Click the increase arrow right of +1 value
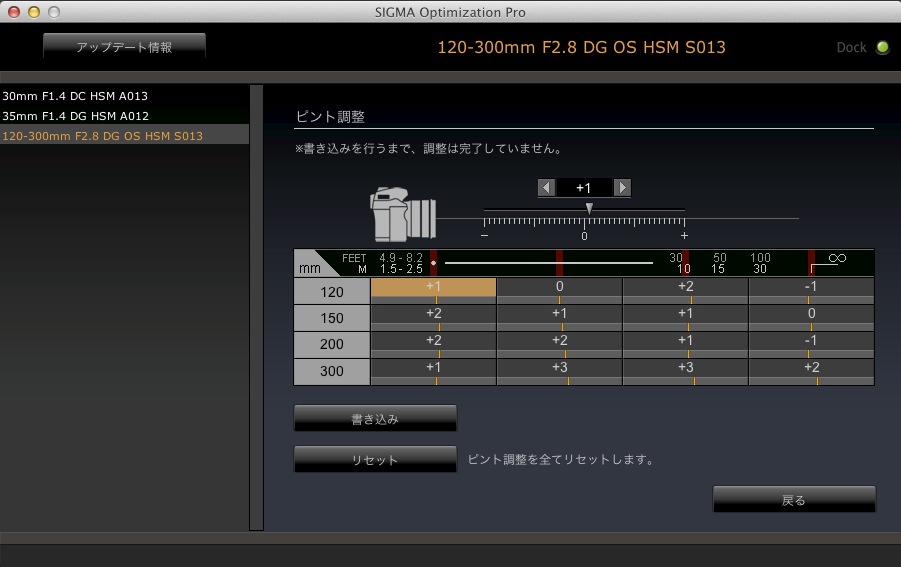Image resolution: width=901 pixels, height=567 pixels. pos(622,188)
